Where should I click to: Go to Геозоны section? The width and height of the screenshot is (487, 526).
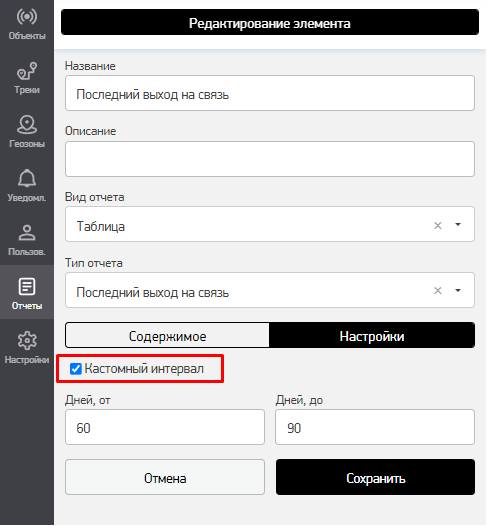tap(27, 132)
